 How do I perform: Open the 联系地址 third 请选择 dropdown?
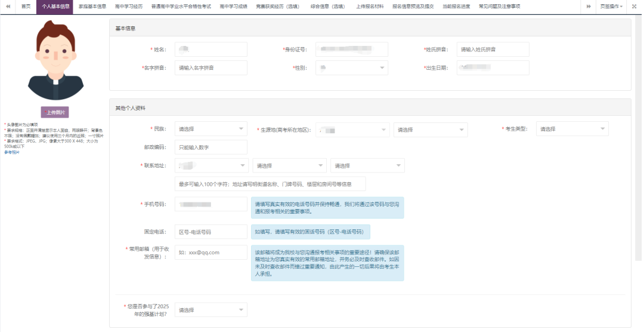click(x=367, y=165)
